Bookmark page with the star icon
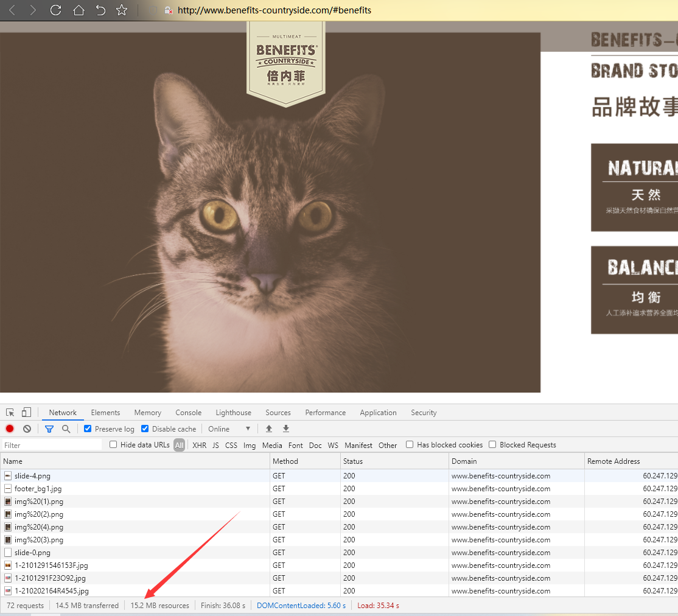Viewport: 678px width, 616px height. click(122, 10)
